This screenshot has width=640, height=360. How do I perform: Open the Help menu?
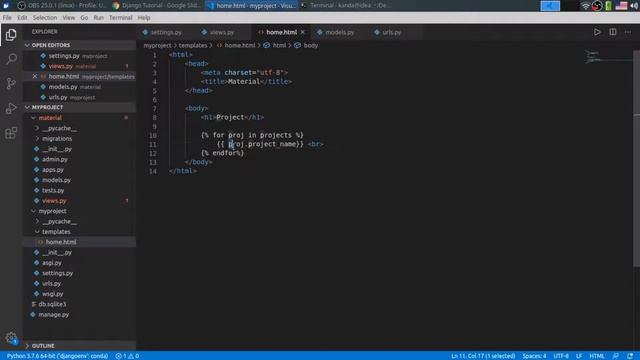(144, 18)
